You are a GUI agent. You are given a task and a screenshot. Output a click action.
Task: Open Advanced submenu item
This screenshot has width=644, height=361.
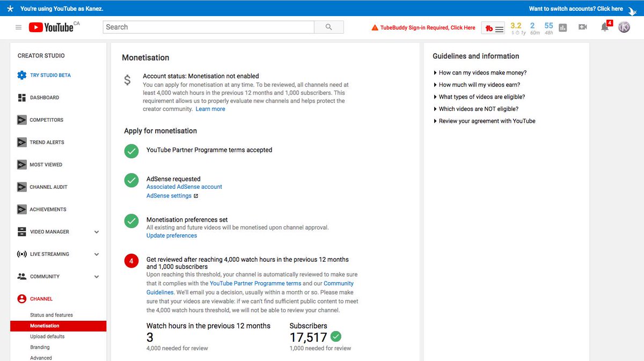pyautogui.click(x=41, y=358)
